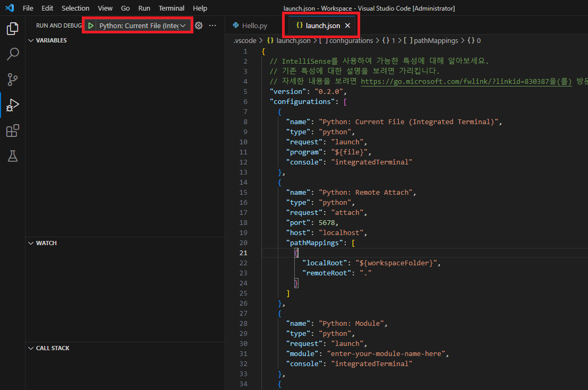Click "enter-your-module-name-here" module value
This screenshot has width=588, height=390.
386,354
